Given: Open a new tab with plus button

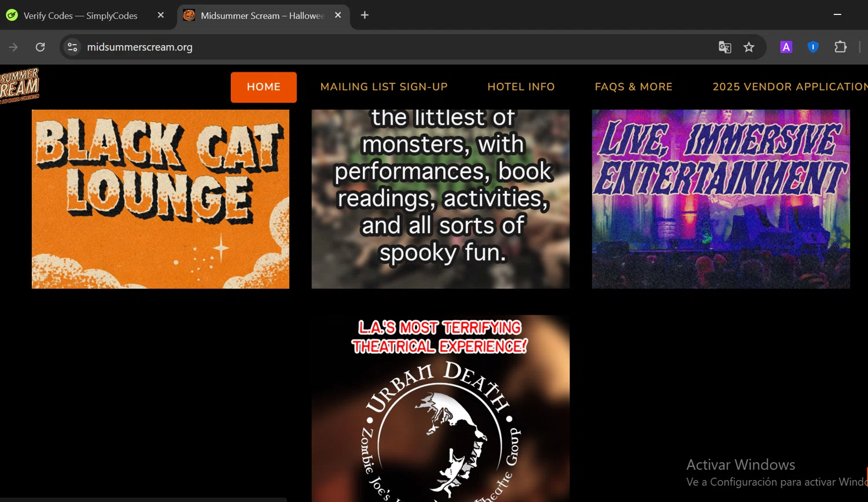Looking at the screenshot, I should tap(365, 15).
